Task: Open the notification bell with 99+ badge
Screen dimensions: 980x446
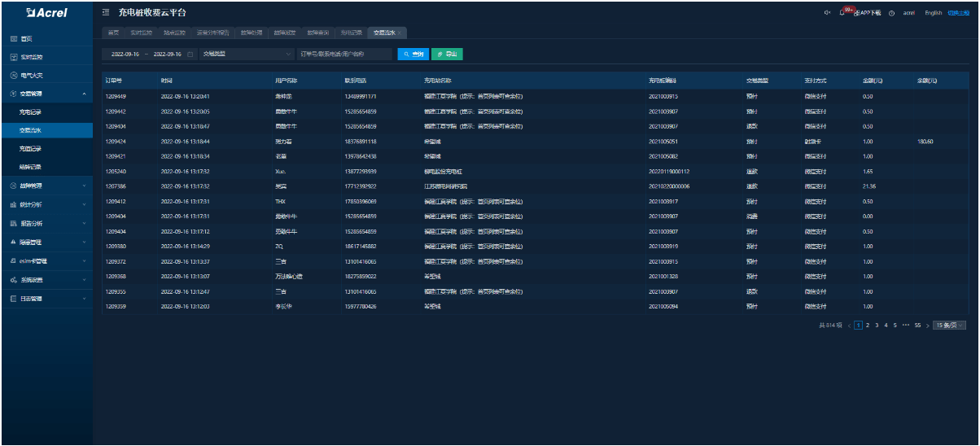Action: tap(842, 13)
